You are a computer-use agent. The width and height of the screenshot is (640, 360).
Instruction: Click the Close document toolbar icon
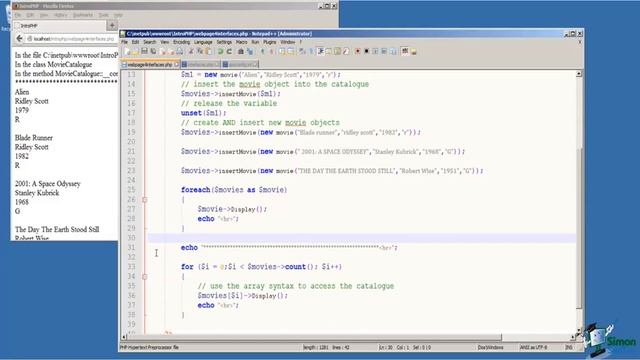163,51
